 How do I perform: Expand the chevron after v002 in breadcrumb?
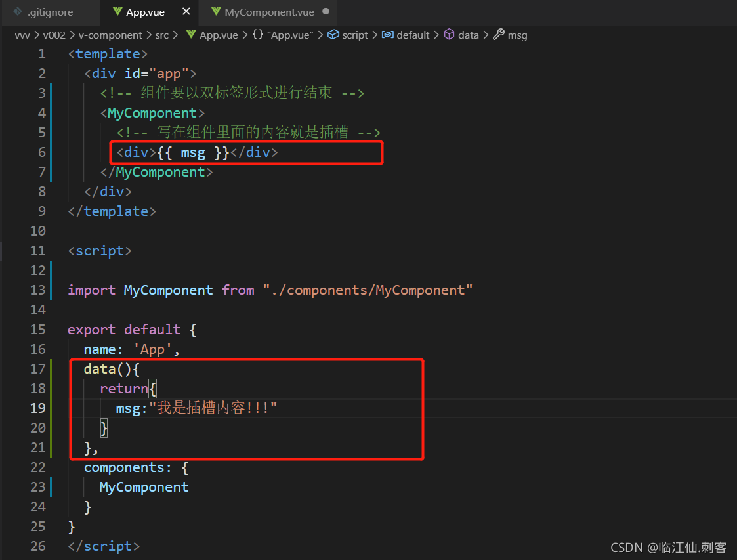(72, 35)
